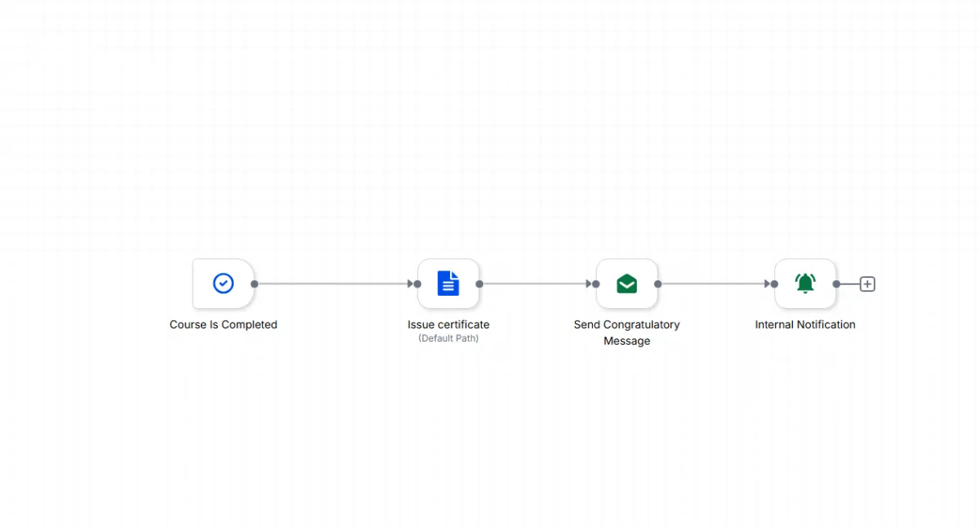Click the Issue certificate label
Viewport: 980px width, 527px height.
pos(448,324)
